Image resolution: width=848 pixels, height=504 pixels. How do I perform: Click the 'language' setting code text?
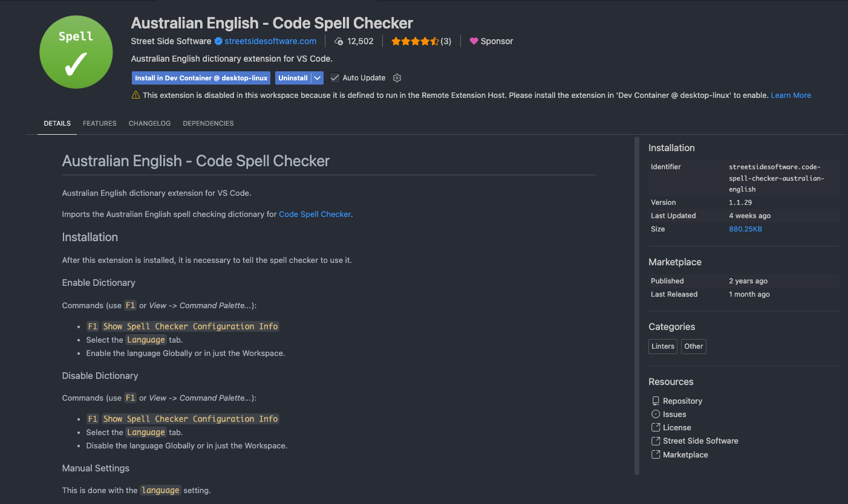tap(160, 490)
